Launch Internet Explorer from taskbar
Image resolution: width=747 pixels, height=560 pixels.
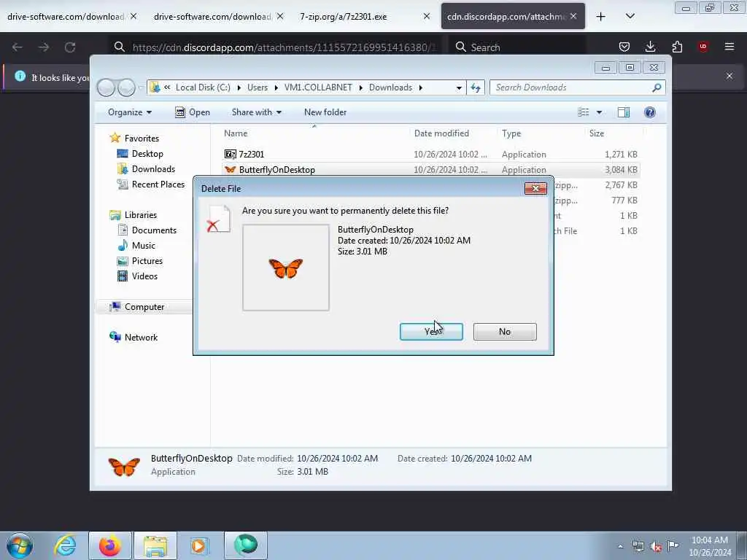tap(65, 545)
